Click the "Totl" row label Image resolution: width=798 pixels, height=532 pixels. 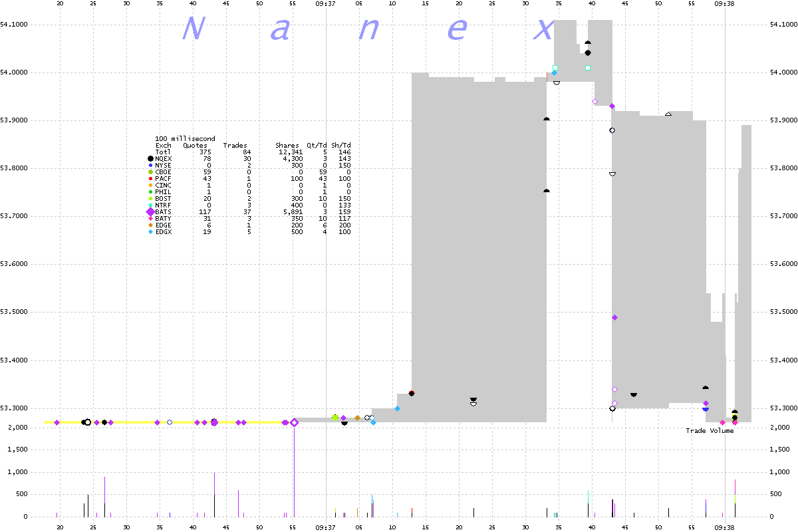163,152
